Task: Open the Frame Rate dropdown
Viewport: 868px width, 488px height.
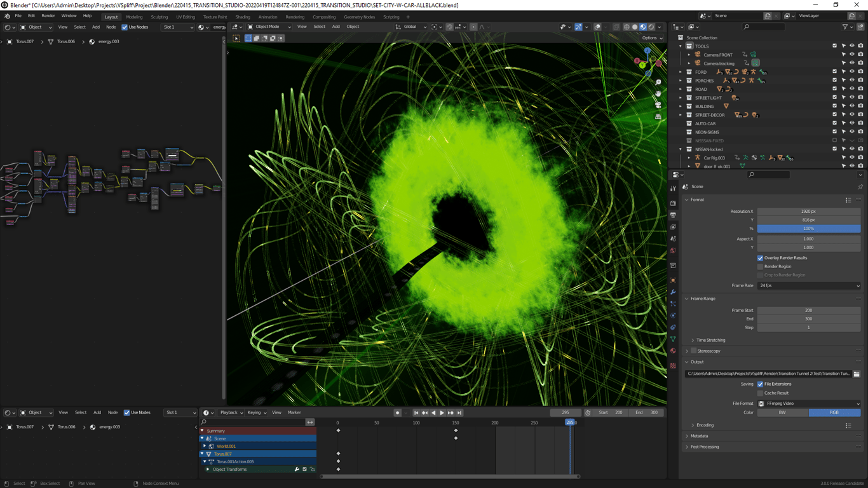Action: click(808, 286)
